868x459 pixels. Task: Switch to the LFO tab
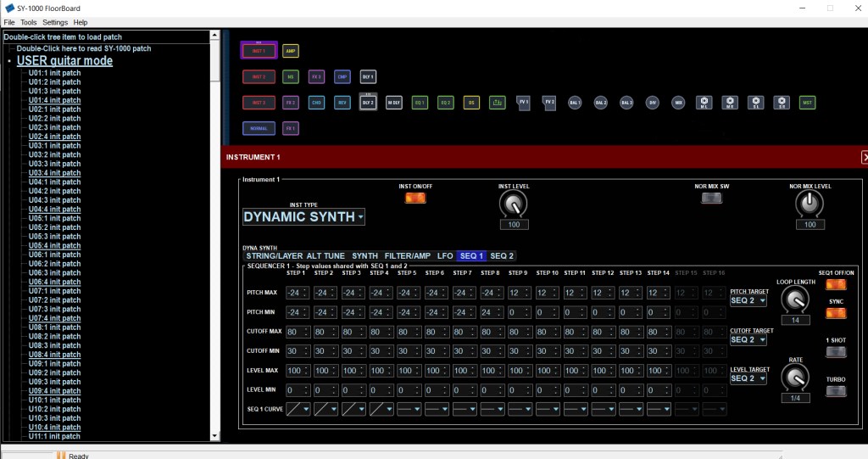coord(445,256)
